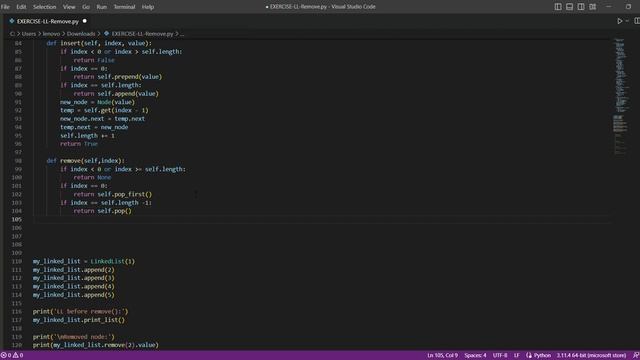
Task: Click the lenovo breadcrumb segment
Action: point(51,33)
